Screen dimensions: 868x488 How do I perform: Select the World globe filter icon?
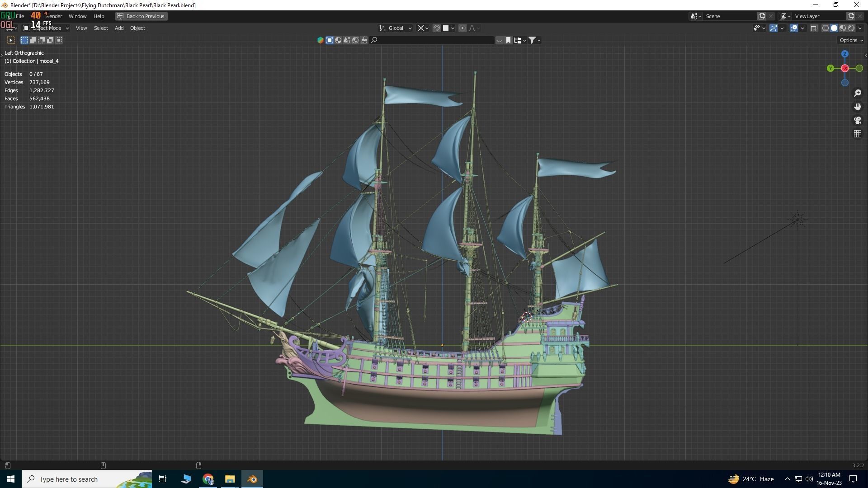[355, 40]
